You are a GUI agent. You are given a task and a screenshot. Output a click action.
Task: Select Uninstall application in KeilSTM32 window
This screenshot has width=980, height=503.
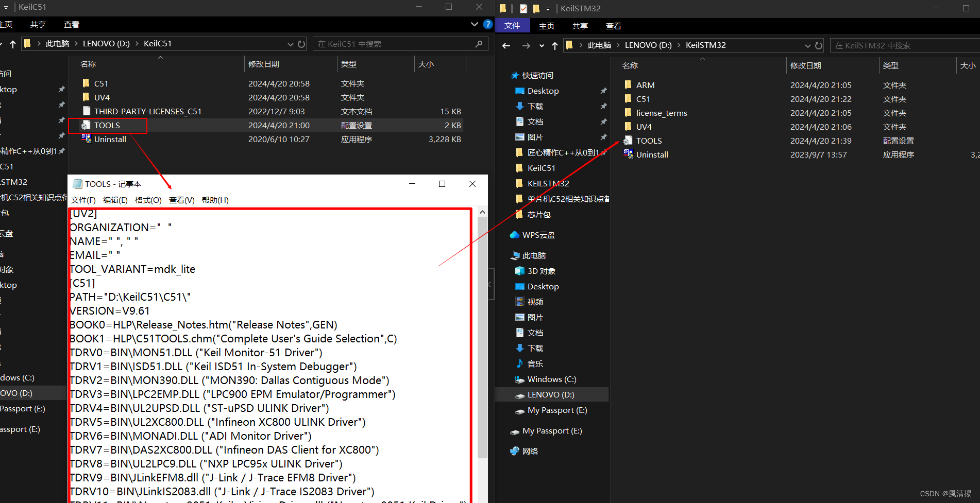coord(652,154)
